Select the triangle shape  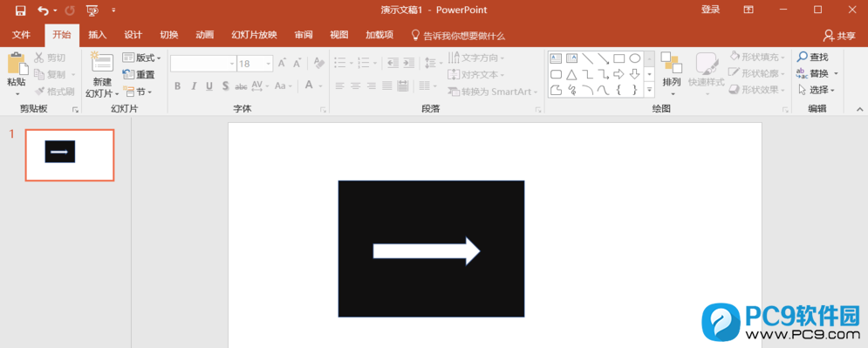572,74
